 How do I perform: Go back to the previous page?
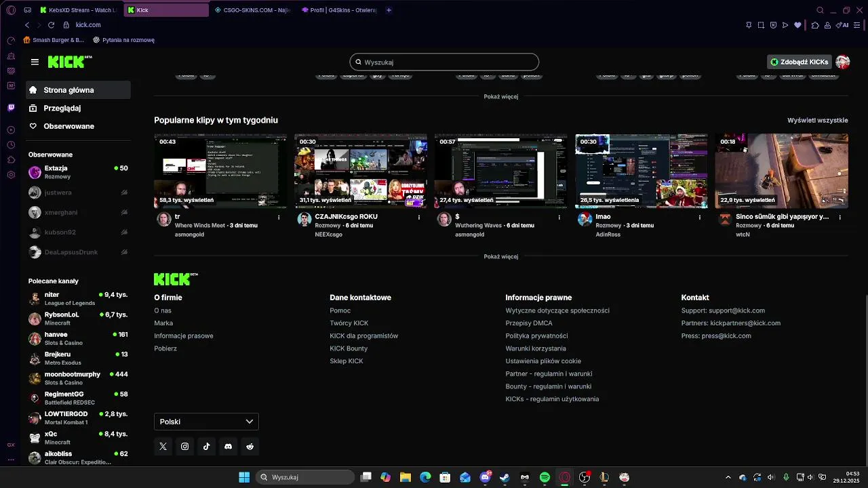27,25
